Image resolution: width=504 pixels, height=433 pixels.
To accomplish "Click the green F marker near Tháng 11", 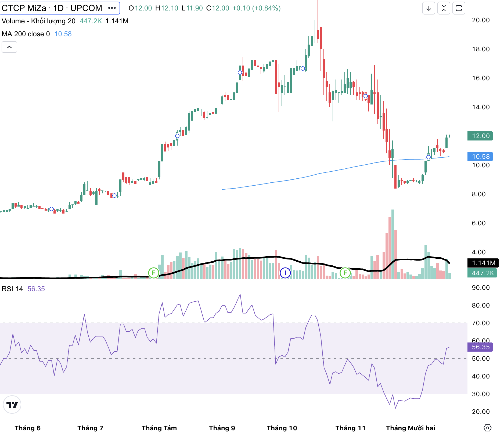I will (x=345, y=273).
